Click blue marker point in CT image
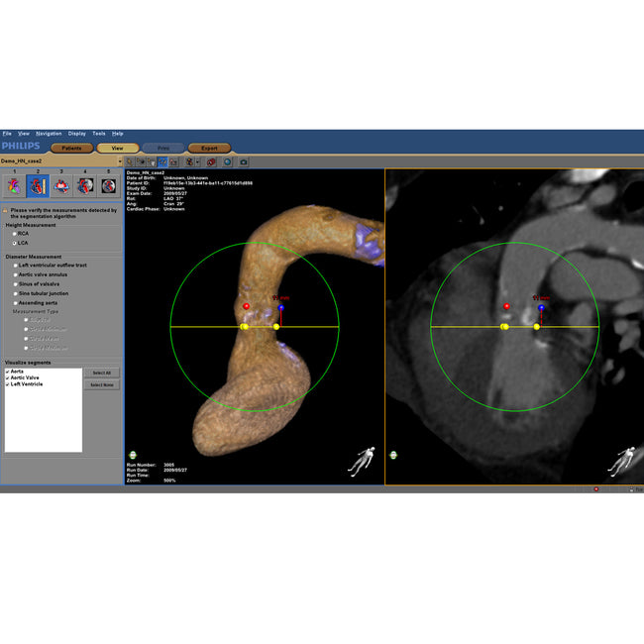Viewport: 644px width, 644px height. [x=540, y=308]
